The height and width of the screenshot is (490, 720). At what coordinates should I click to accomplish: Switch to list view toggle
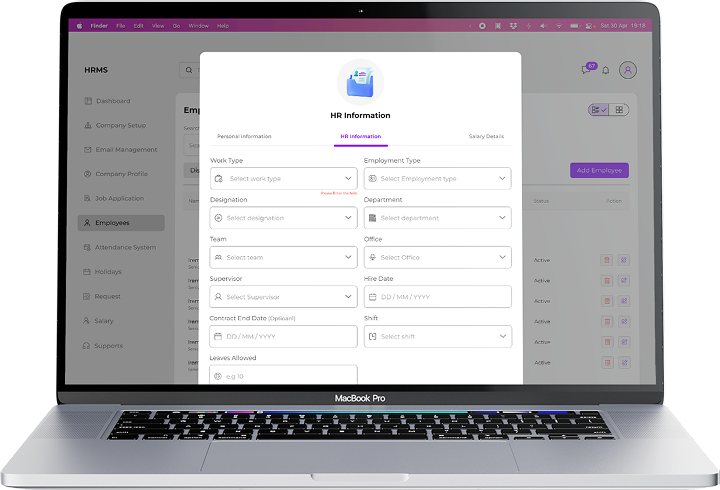tap(599, 110)
